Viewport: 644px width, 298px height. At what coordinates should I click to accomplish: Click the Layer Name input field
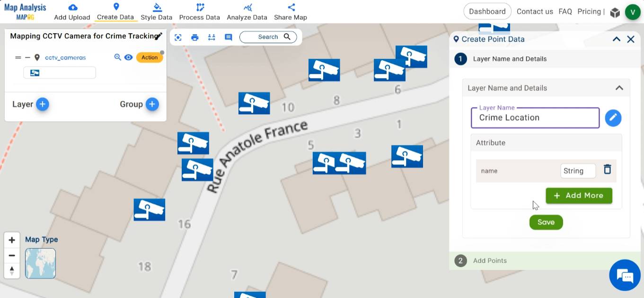(x=535, y=118)
